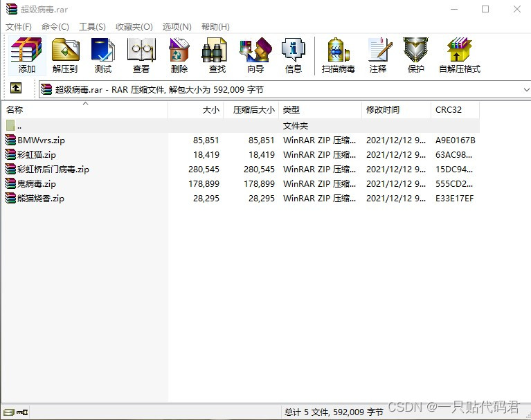Image resolution: width=531 pixels, height=420 pixels.
Task: Sort by 名称 column header
Action: tap(84, 109)
